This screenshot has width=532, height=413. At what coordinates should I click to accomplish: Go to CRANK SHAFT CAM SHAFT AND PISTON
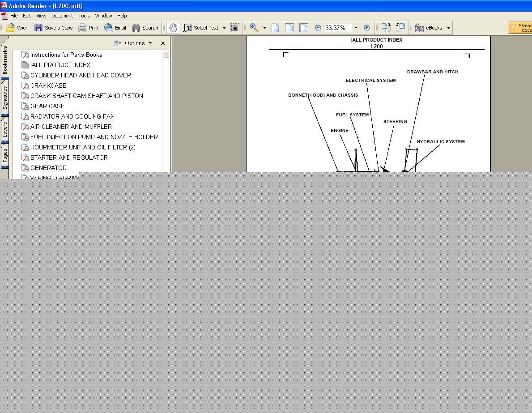[86, 96]
